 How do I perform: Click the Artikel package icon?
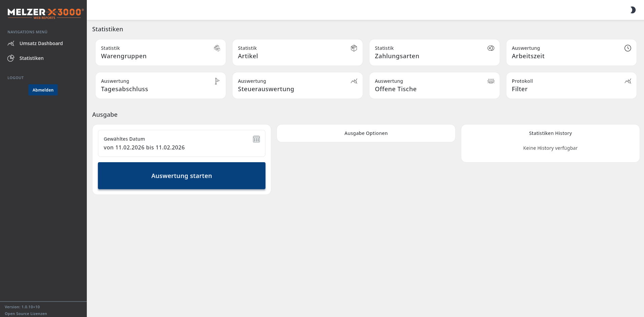point(354,48)
